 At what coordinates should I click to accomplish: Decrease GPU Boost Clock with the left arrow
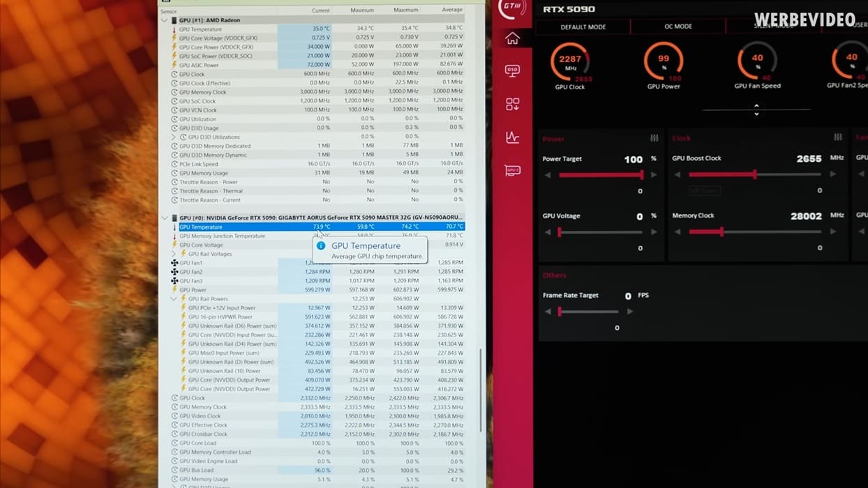678,174
